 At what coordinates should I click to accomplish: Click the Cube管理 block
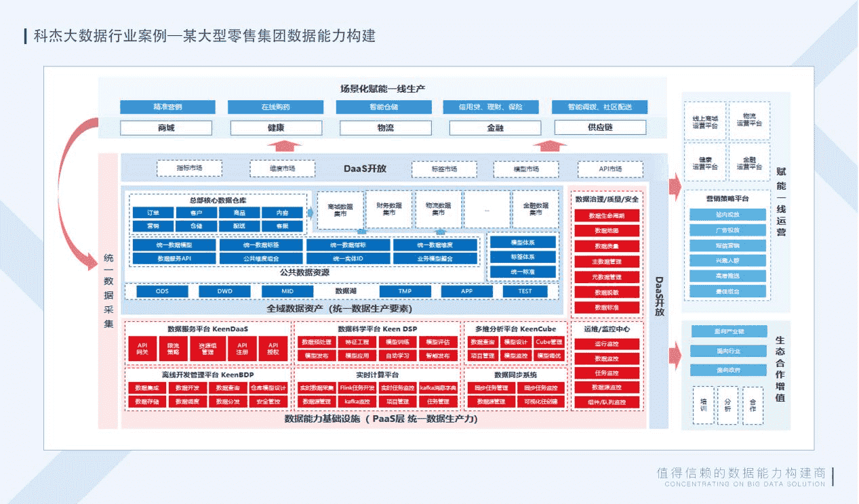pos(548,342)
